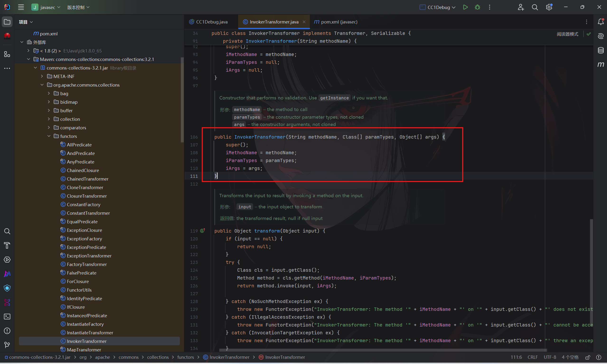The height and width of the screenshot is (364, 607).
Task: Show the Notifications bell panel
Action: click(x=601, y=22)
